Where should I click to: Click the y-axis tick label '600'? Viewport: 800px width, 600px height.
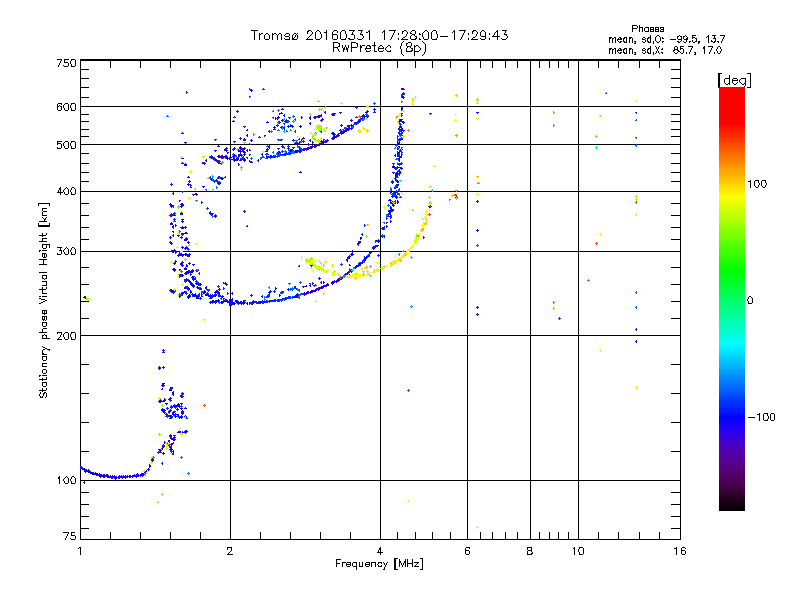[66, 107]
